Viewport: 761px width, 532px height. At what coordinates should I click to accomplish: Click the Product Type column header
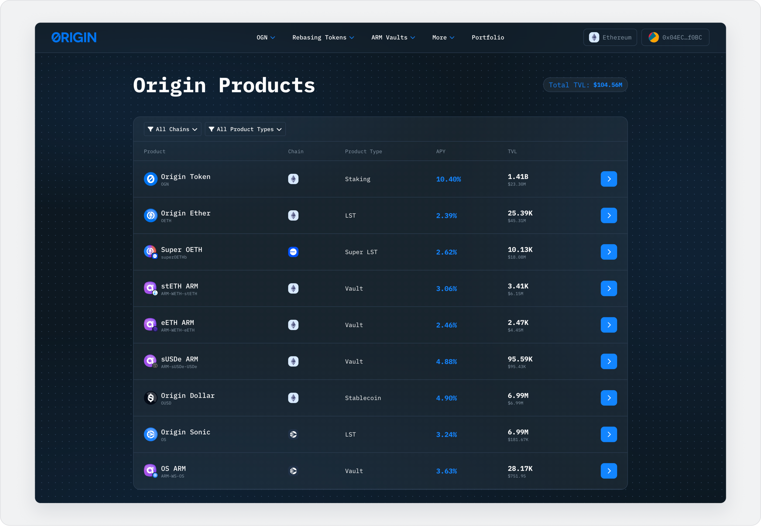pyautogui.click(x=363, y=151)
